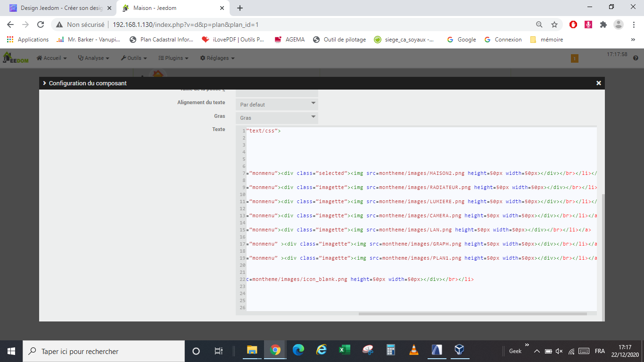Image resolution: width=644 pixels, height=362 pixels.
Task: Expand the Alignement du texte dropdown
Action: (277, 104)
